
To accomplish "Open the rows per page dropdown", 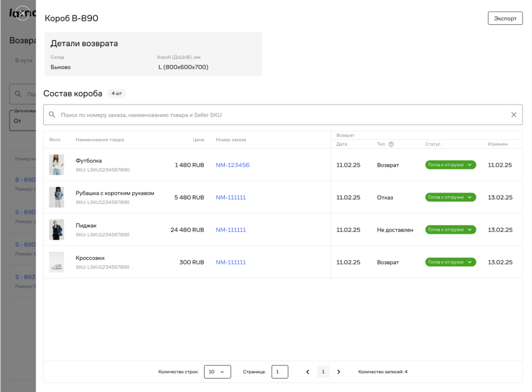I will [217, 372].
